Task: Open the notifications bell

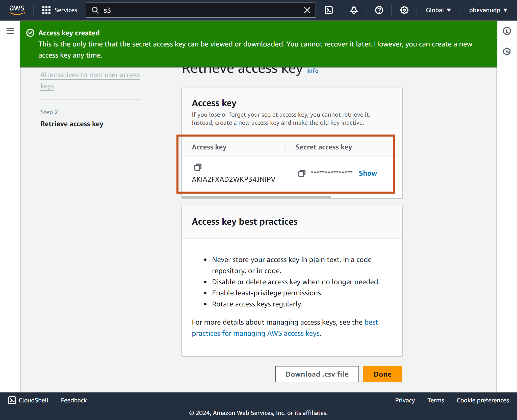Action: 354,10
